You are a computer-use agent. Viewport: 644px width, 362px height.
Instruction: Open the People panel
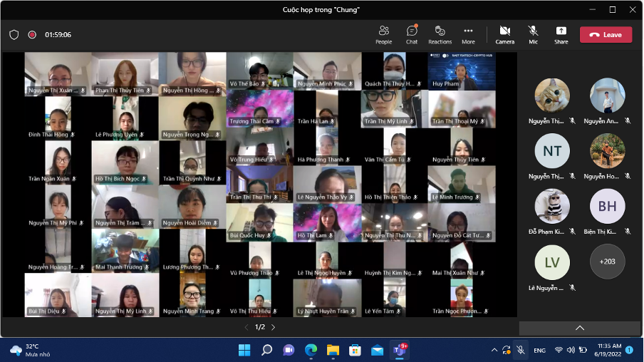(x=383, y=34)
